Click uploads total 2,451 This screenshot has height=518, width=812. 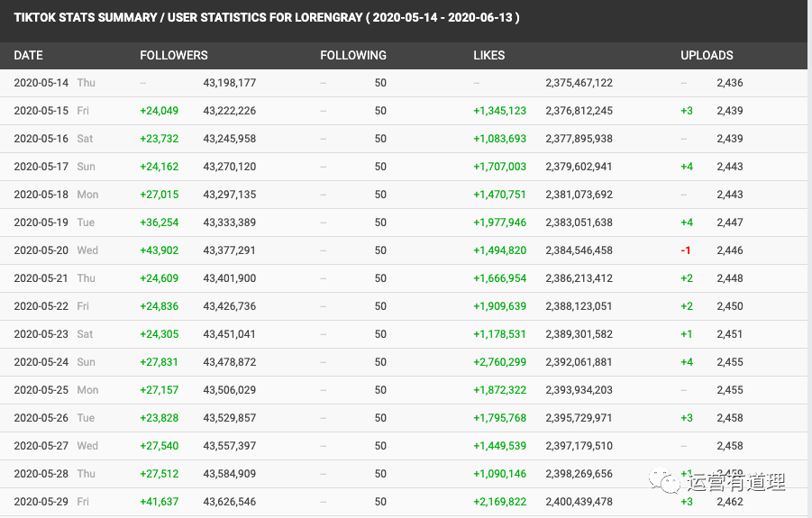[x=730, y=334]
